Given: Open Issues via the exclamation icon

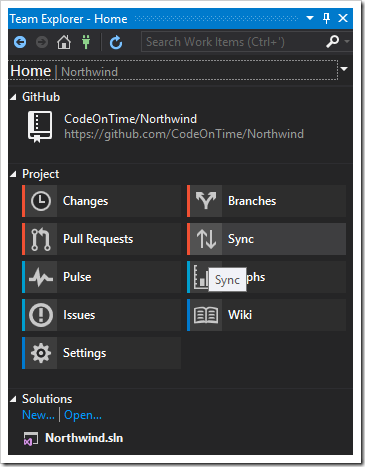Looking at the screenshot, I should point(41,315).
